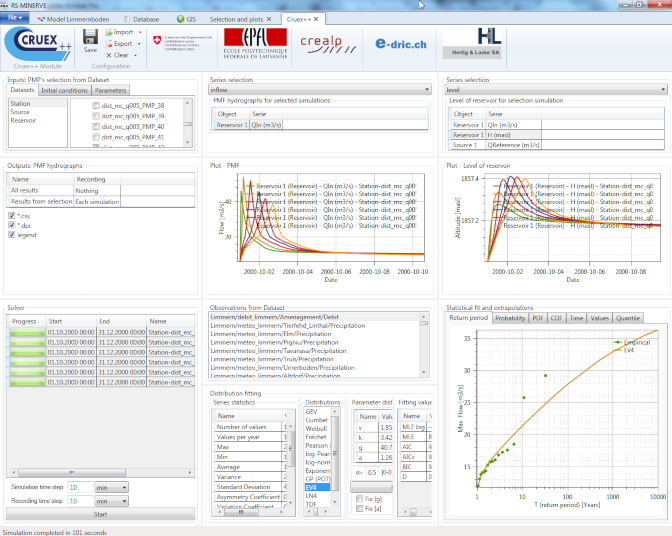Check dist_mc_q005_PMP_41 dataset
This screenshot has height=536, width=672.
96,137
